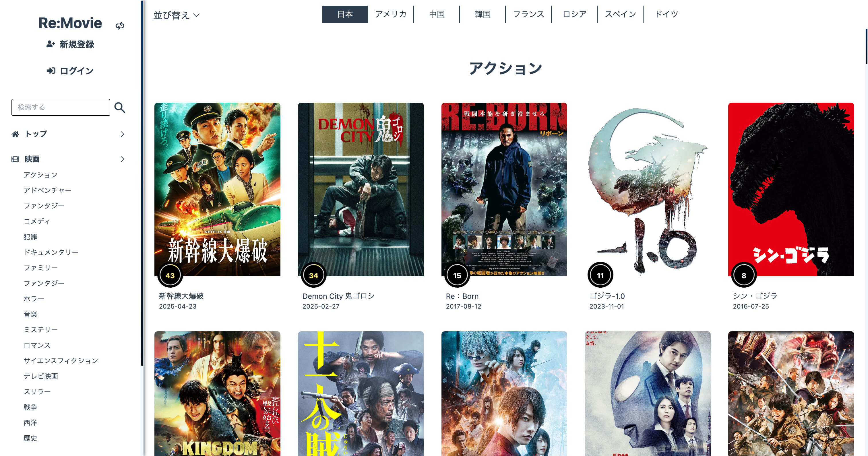
Task: Select 歴史 genre in sidebar
Action: (x=30, y=438)
